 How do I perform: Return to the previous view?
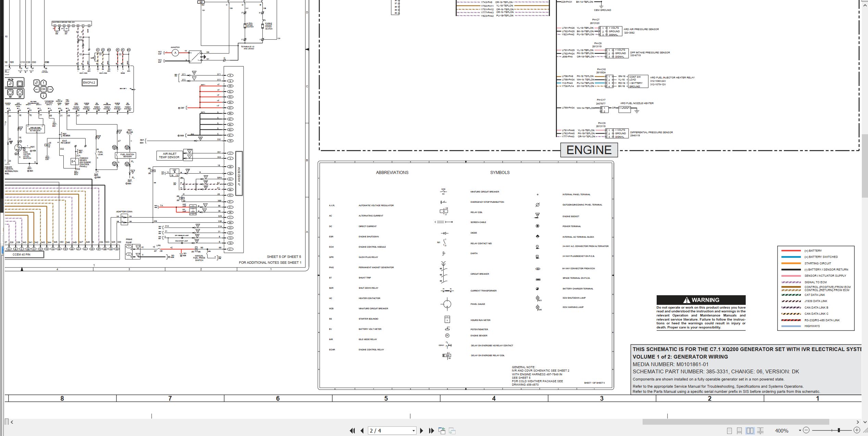(x=442, y=431)
